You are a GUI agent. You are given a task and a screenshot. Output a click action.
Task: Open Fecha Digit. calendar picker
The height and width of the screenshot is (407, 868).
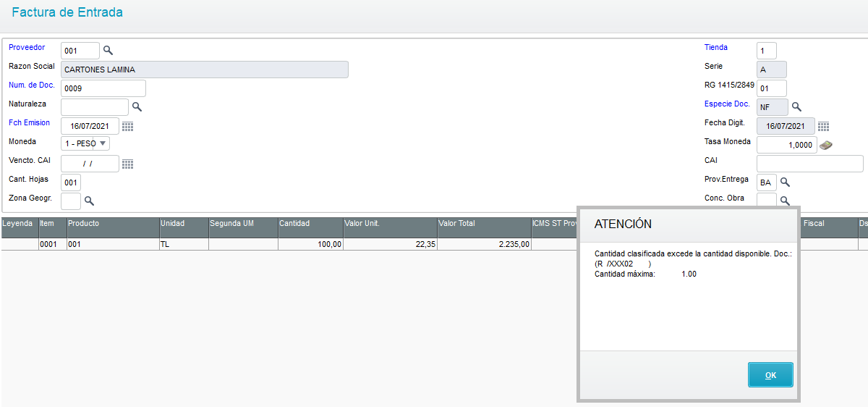(x=823, y=127)
